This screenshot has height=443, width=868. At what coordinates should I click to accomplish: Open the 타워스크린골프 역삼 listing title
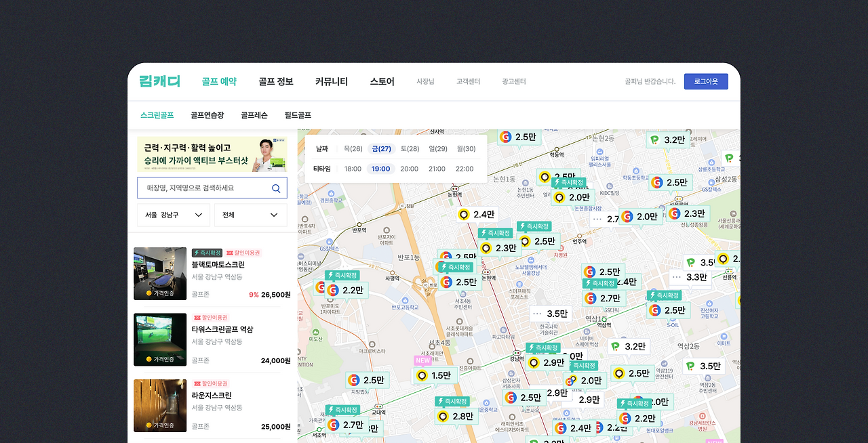pyautogui.click(x=222, y=329)
